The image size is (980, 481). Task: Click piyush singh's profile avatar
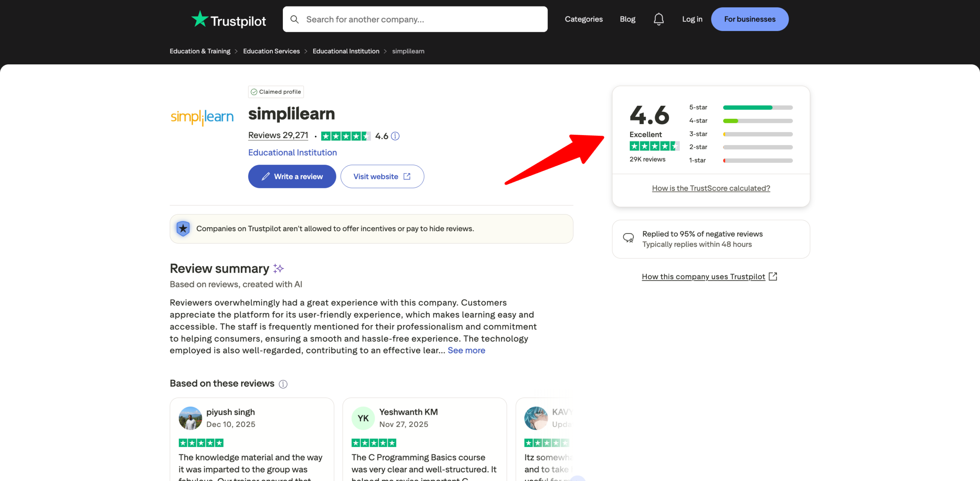click(x=190, y=418)
